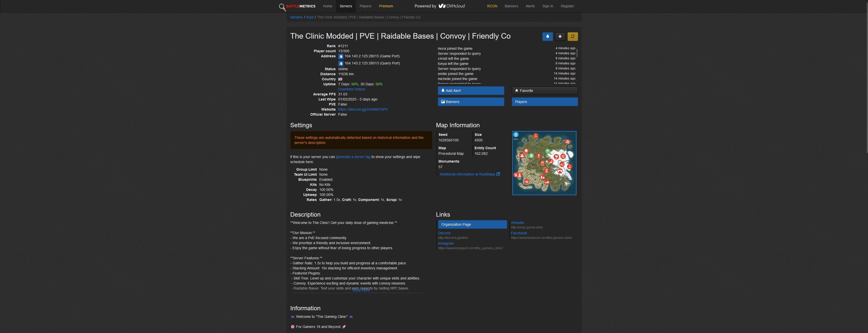Click the yellow refresh icon button
The height and width of the screenshot is (333, 868).
pos(572,36)
